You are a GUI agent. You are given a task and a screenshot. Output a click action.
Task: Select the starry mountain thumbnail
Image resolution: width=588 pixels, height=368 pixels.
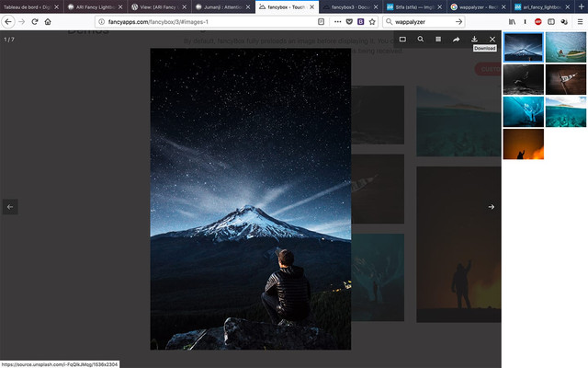pyautogui.click(x=523, y=47)
